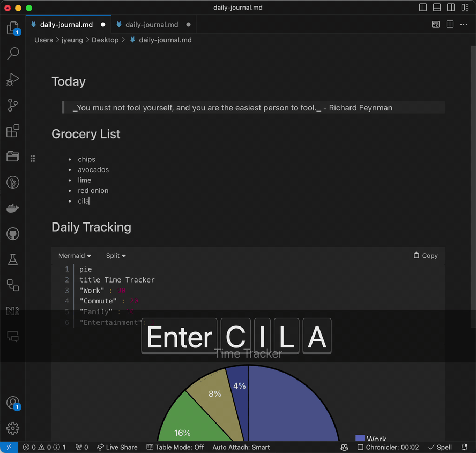Copy the Mermaid code block
Screen dimensions: 476x453
426,256
